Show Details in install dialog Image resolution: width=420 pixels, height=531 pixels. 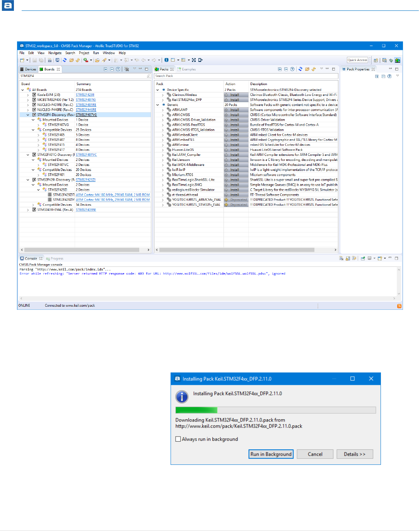click(x=355, y=454)
